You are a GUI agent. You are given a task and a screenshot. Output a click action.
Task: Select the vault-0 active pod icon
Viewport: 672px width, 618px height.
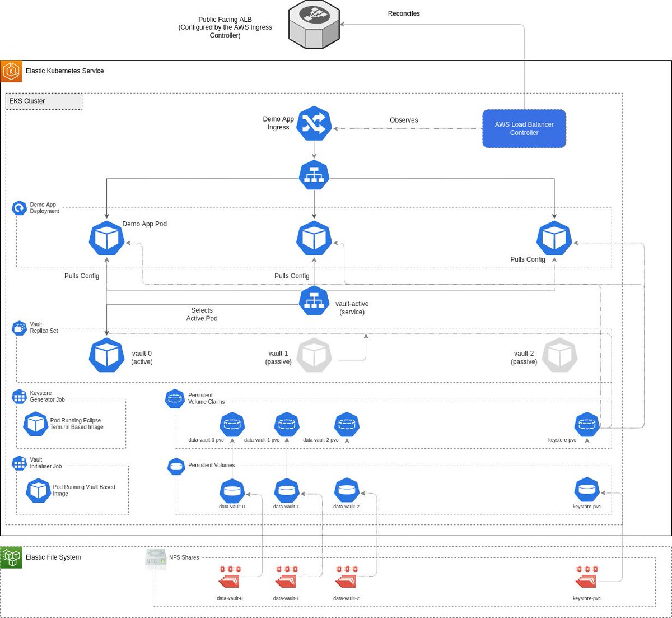pos(106,355)
